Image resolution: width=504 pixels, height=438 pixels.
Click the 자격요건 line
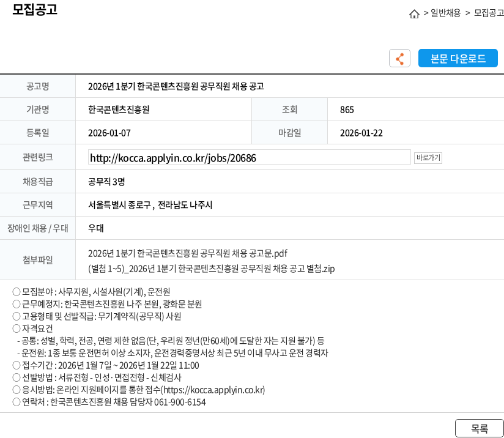tap(32, 328)
